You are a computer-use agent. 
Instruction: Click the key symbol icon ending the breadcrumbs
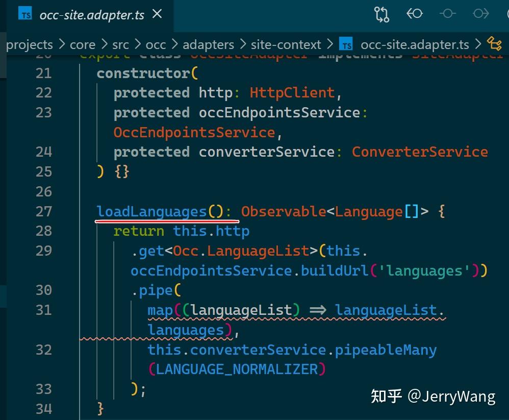(494, 44)
